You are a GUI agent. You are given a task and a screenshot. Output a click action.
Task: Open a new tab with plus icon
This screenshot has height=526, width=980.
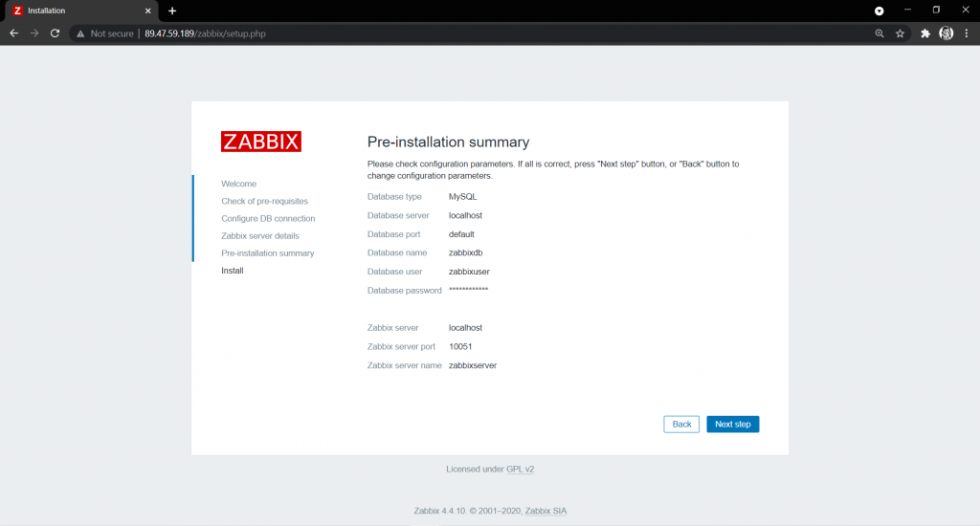coord(172,11)
